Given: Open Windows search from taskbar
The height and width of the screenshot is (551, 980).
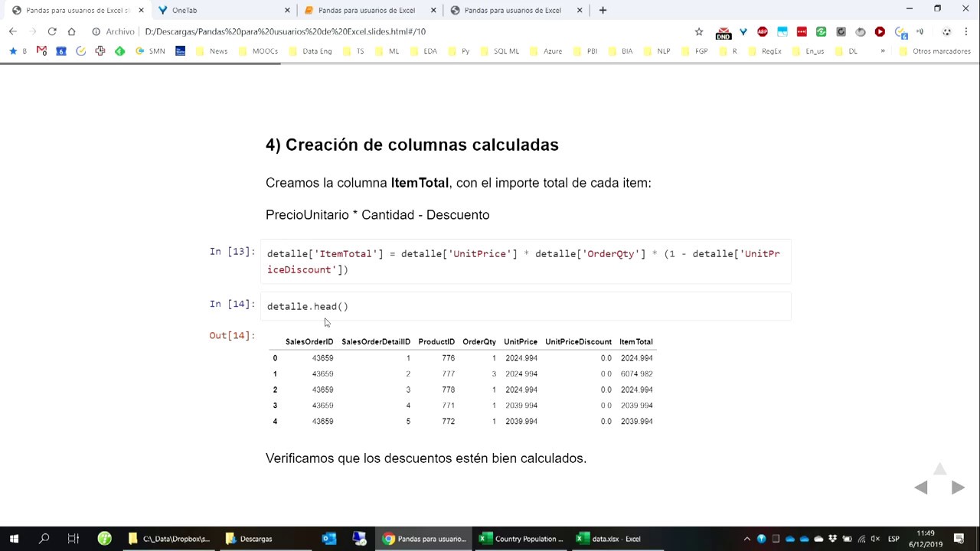Looking at the screenshot, I should (44, 539).
